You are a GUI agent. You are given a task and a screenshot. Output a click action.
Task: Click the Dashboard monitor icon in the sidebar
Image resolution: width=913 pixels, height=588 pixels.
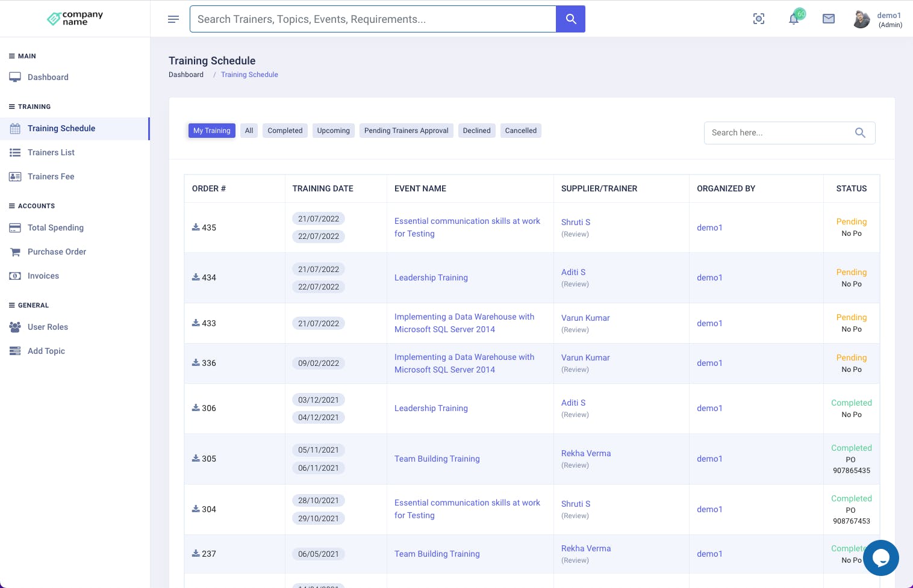point(15,77)
